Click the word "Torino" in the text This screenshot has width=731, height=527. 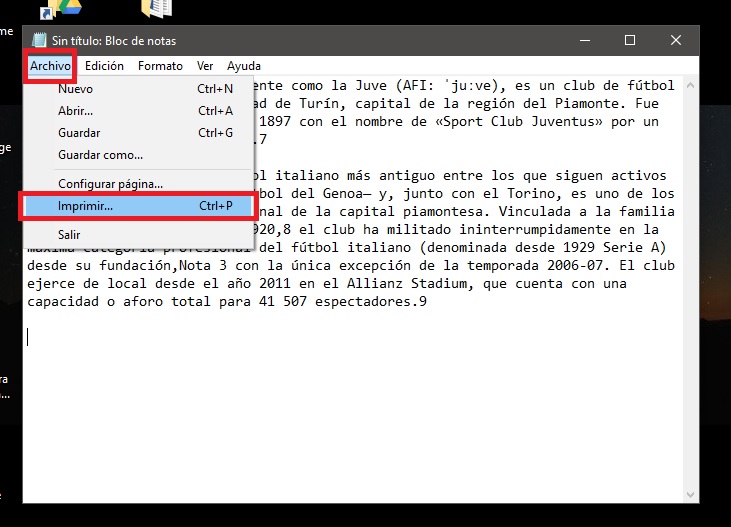(531, 194)
